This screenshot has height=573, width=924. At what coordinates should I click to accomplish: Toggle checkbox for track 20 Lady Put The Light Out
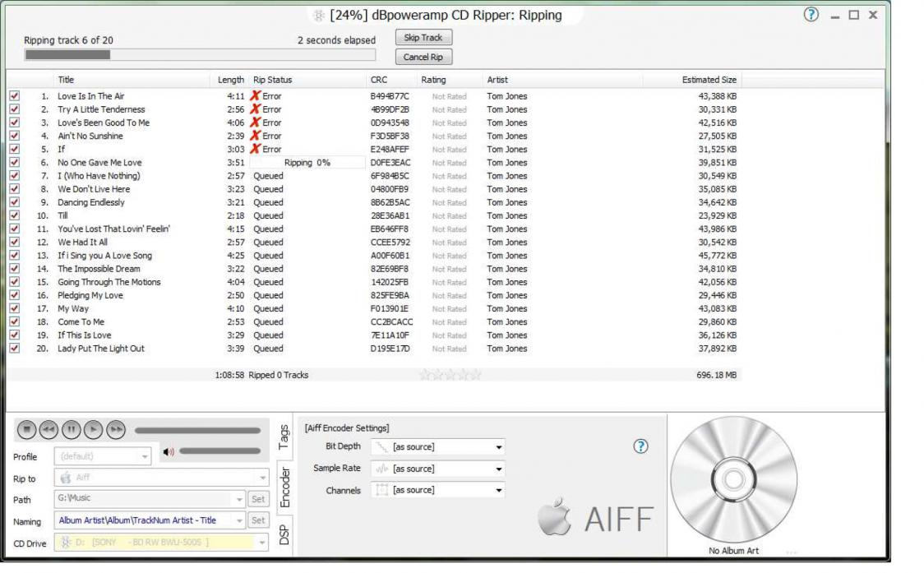click(14, 349)
